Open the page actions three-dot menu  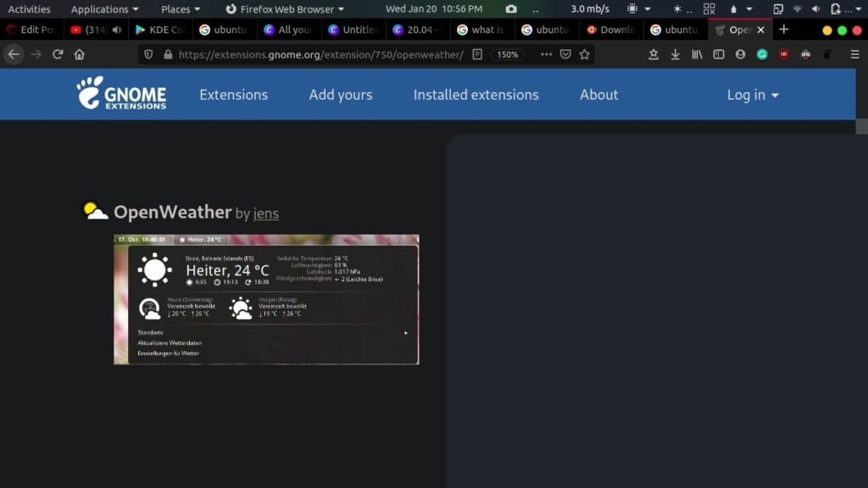[547, 54]
